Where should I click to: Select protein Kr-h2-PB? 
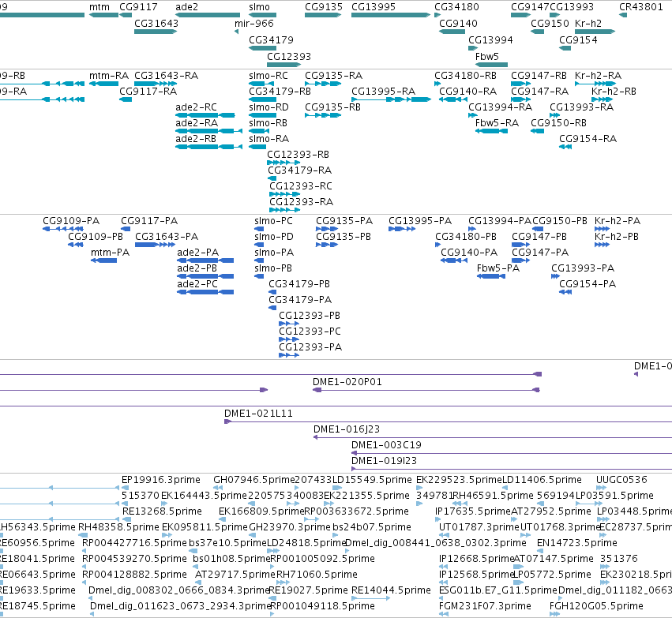pos(603,245)
